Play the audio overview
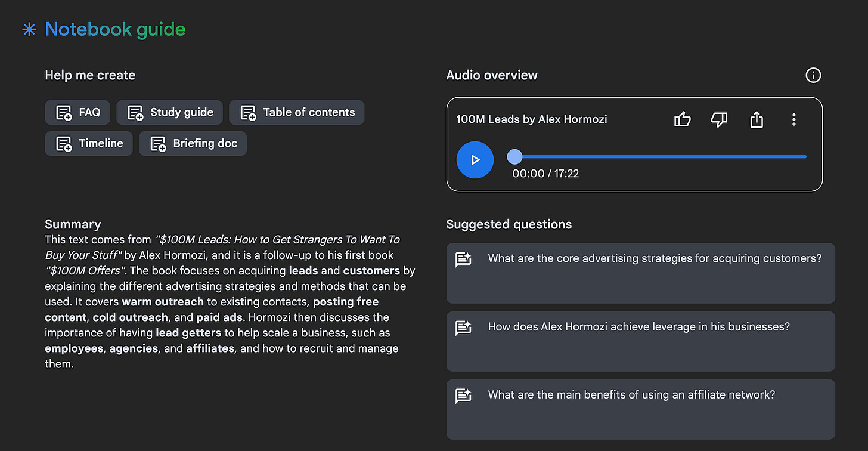The width and height of the screenshot is (868, 451). (x=475, y=160)
